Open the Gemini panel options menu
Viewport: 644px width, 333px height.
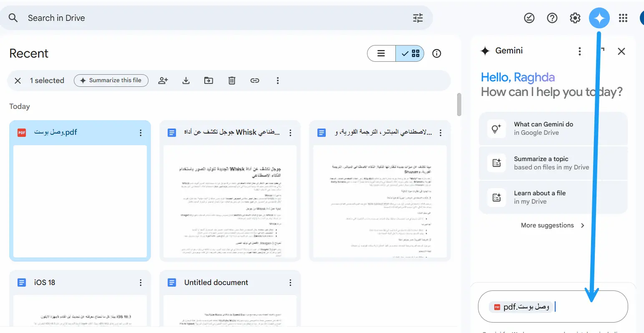[580, 51]
